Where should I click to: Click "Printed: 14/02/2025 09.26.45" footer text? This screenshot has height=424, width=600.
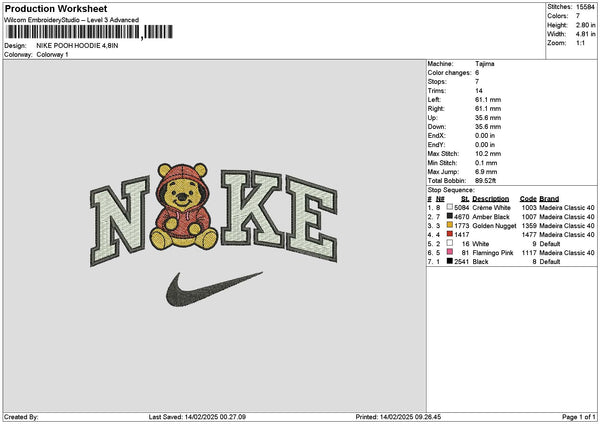tap(398, 417)
